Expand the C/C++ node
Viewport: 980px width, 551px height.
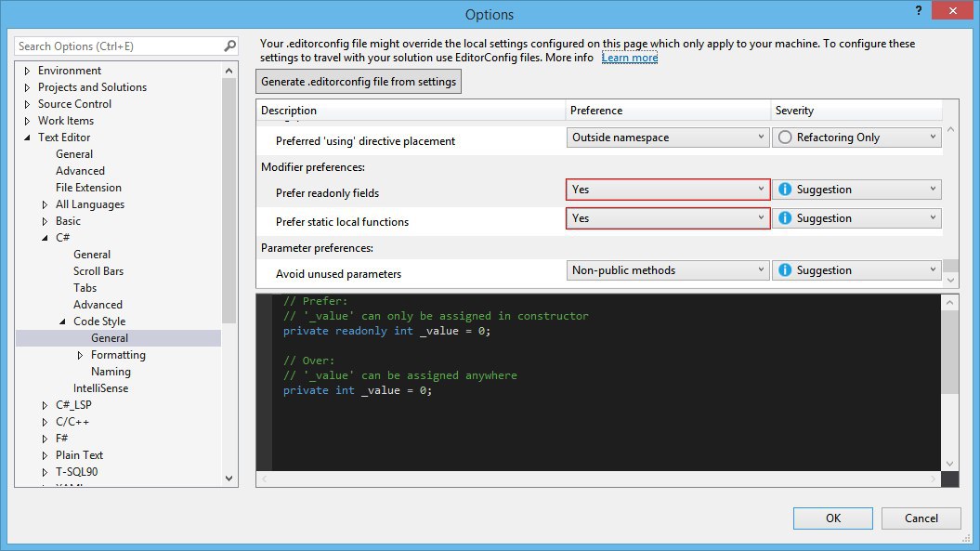pos(45,422)
